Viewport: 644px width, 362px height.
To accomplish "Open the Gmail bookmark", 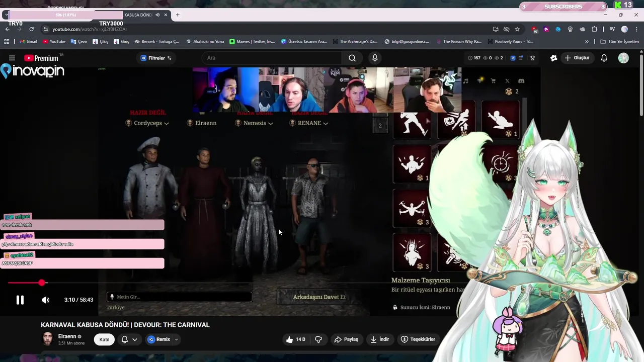I will click(28, 42).
